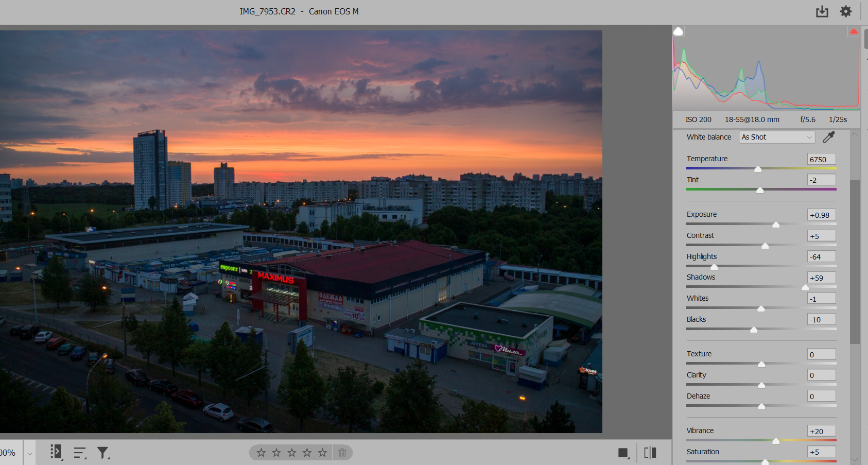Focus the Contrast value field
The width and height of the screenshot is (868, 465).
pyautogui.click(x=822, y=236)
